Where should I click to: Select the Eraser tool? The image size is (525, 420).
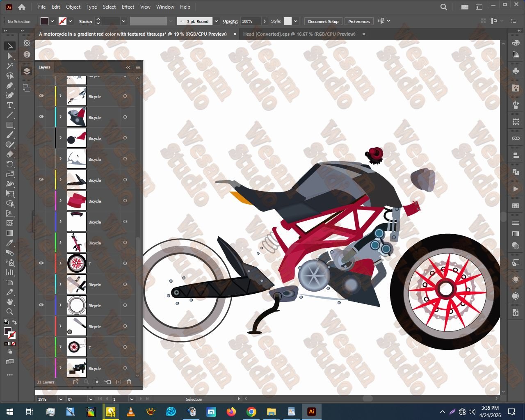(x=10, y=154)
